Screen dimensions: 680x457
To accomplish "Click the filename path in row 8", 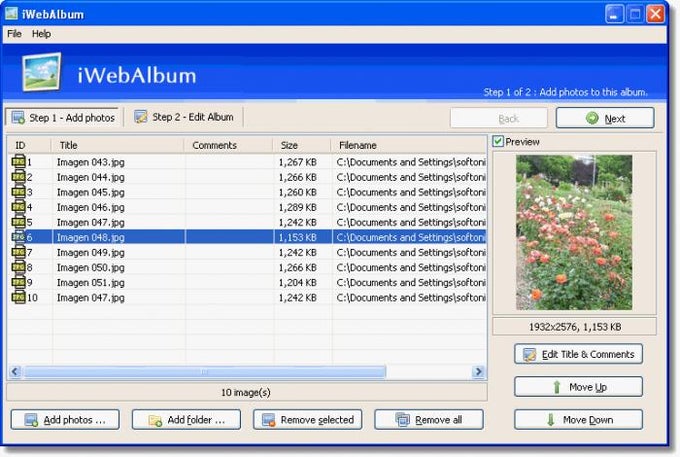I will [411, 268].
